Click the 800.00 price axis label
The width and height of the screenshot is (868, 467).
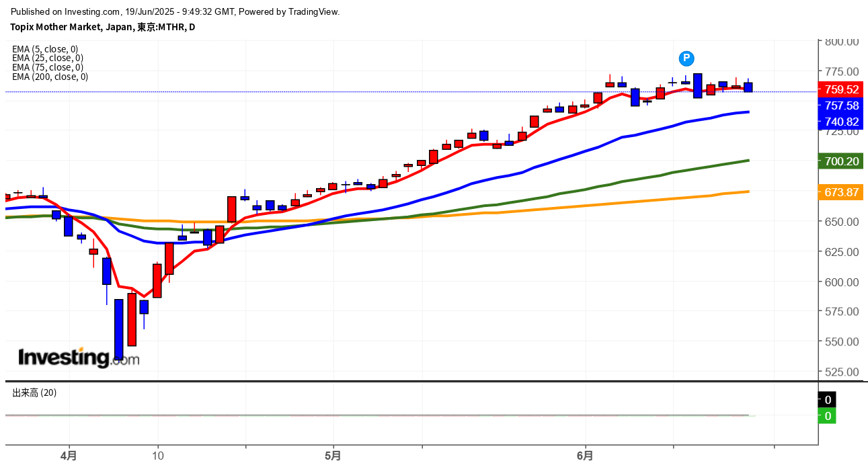tap(843, 42)
